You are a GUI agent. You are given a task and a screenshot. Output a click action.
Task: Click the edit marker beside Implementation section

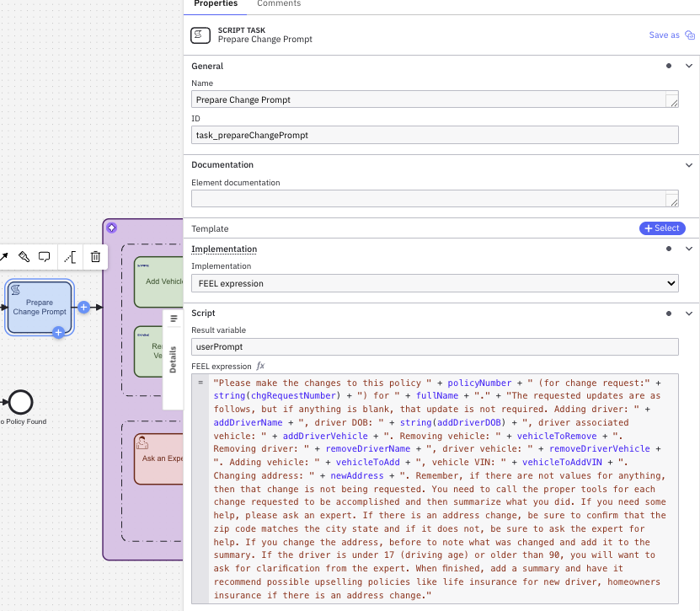tap(669, 249)
